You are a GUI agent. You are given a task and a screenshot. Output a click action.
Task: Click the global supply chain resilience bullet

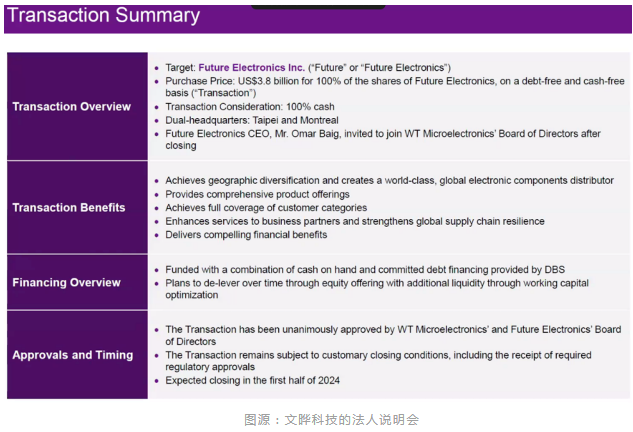[x=355, y=221]
